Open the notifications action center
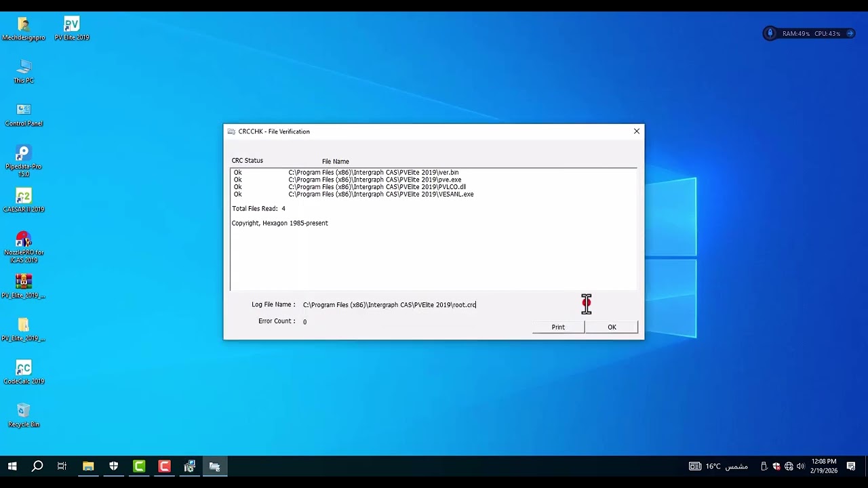The image size is (868, 488). click(x=851, y=466)
